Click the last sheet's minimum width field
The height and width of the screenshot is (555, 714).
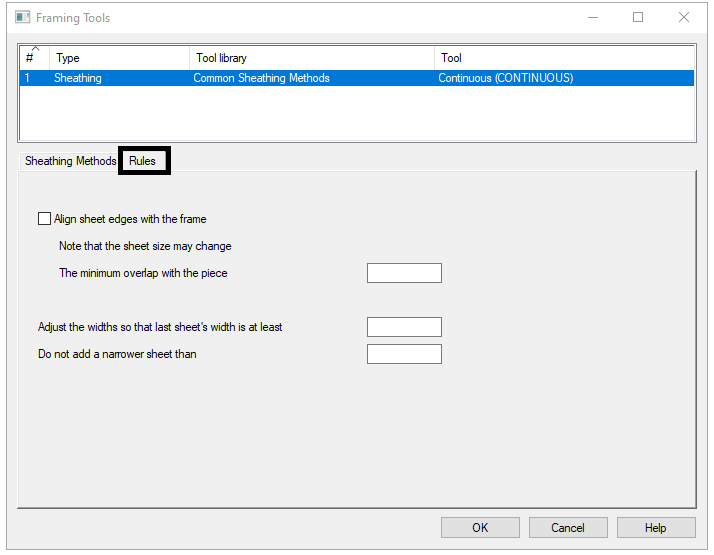click(x=404, y=327)
